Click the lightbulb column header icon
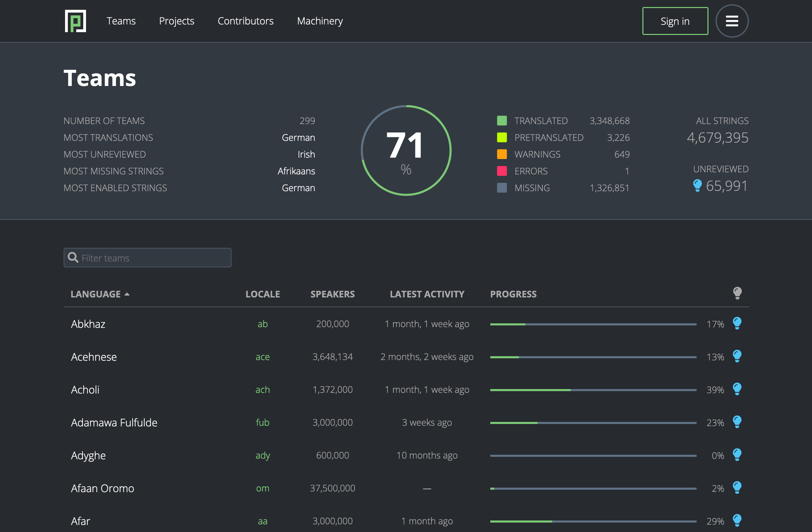Image resolution: width=812 pixels, height=532 pixels. click(737, 293)
